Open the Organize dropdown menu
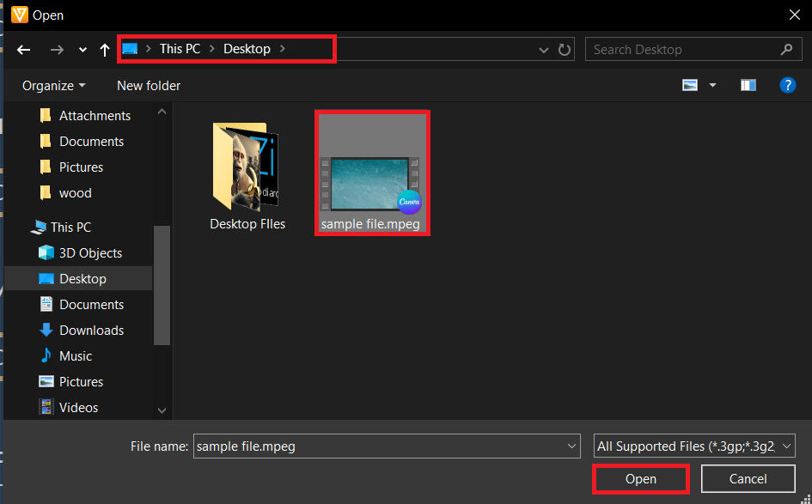This screenshot has width=812, height=504. coord(53,85)
